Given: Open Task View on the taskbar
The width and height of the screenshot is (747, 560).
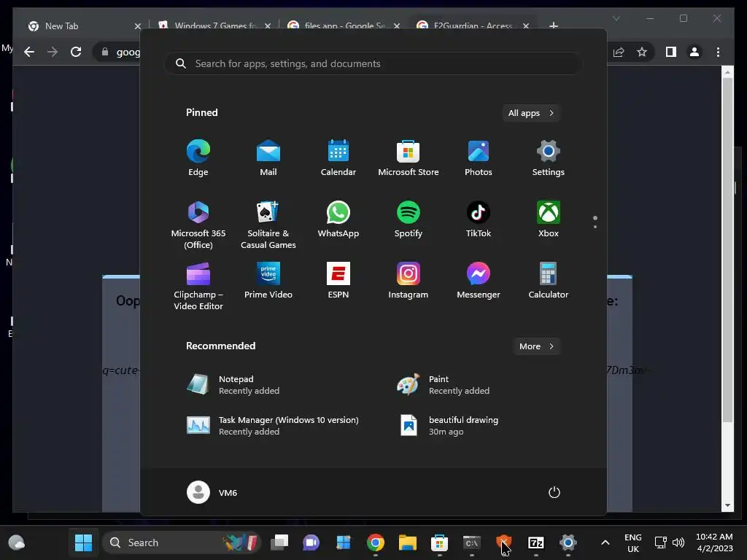Looking at the screenshot, I should (x=279, y=542).
